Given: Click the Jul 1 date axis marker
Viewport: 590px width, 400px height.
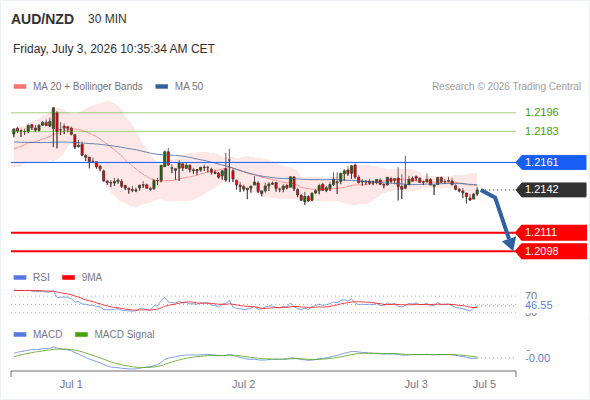Looking at the screenshot, I should click(x=71, y=384).
